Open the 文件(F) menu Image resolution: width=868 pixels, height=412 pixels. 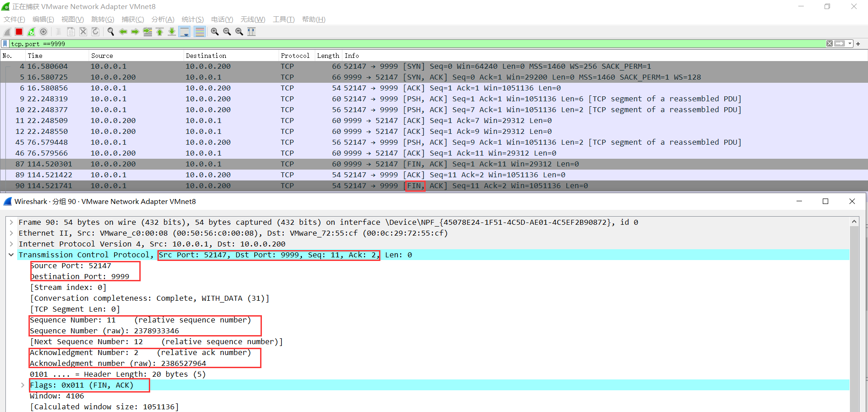pos(14,19)
